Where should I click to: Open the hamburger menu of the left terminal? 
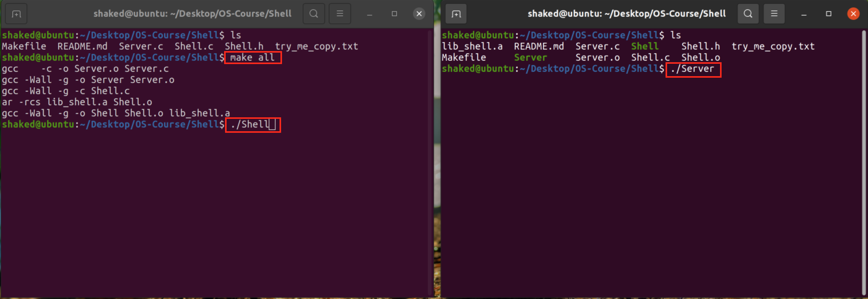340,14
